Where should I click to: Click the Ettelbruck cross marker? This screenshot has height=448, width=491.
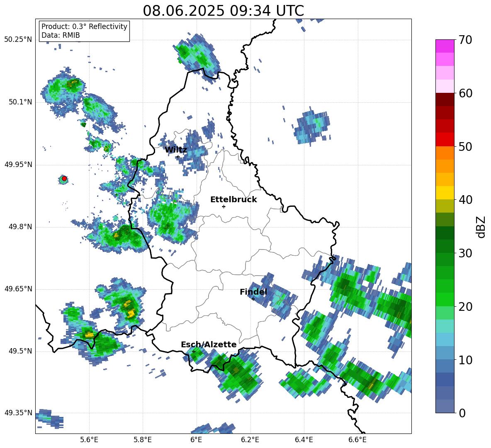224,206
